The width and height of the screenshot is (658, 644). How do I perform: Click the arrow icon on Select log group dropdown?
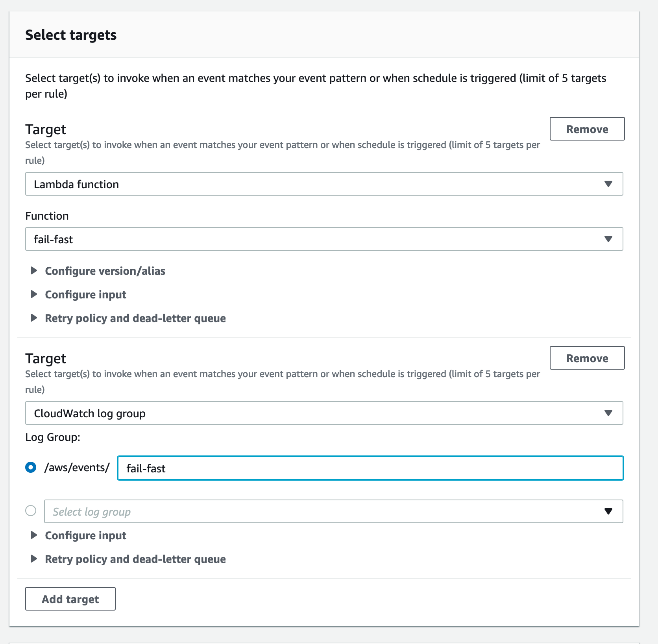click(608, 511)
